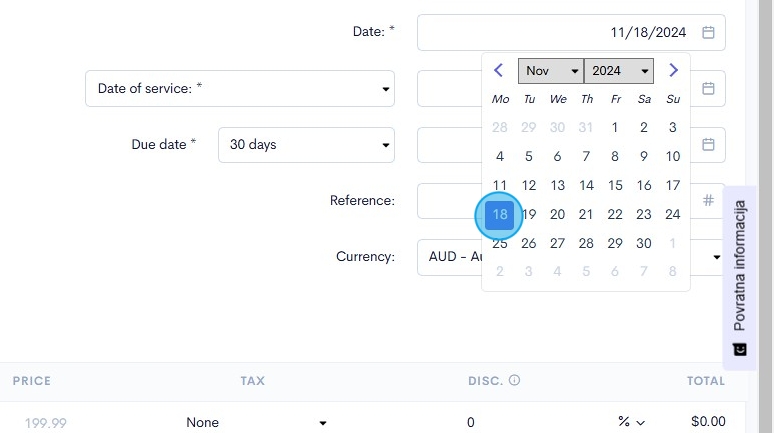Click the discount amount input field
This screenshot has width=774, height=433.
pyautogui.click(x=530, y=423)
